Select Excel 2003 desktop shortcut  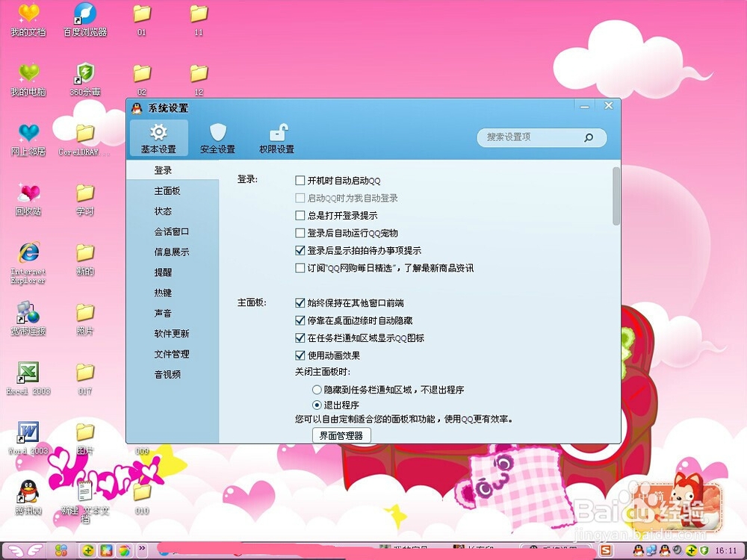tap(28, 379)
